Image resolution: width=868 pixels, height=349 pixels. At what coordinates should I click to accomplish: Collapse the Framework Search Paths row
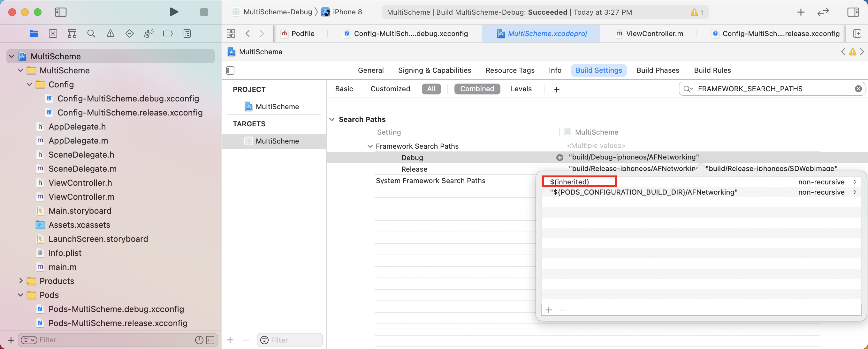click(370, 146)
